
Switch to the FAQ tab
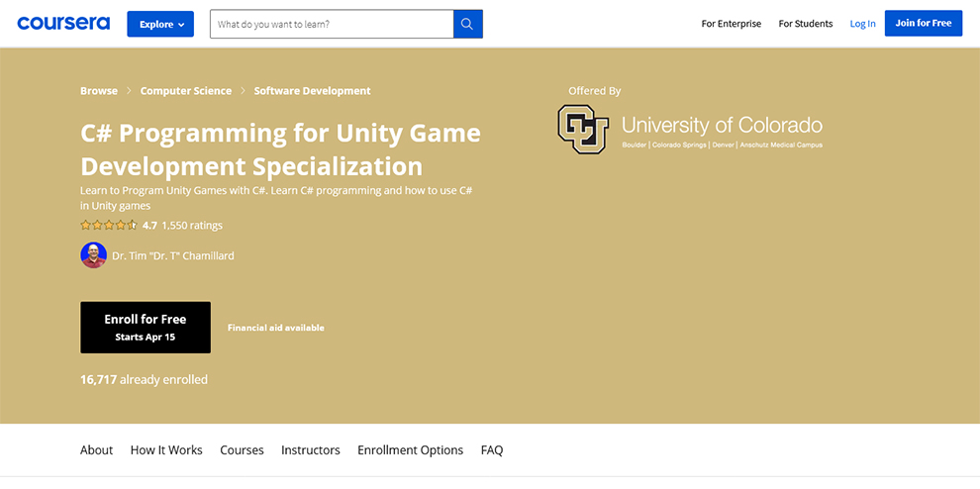point(492,450)
